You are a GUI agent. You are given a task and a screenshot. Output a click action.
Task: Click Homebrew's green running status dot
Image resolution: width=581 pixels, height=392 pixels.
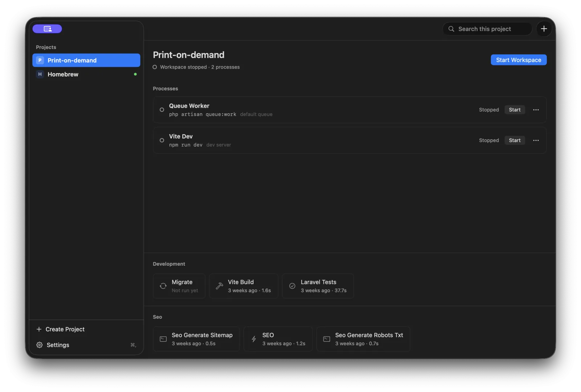click(135, 74)
